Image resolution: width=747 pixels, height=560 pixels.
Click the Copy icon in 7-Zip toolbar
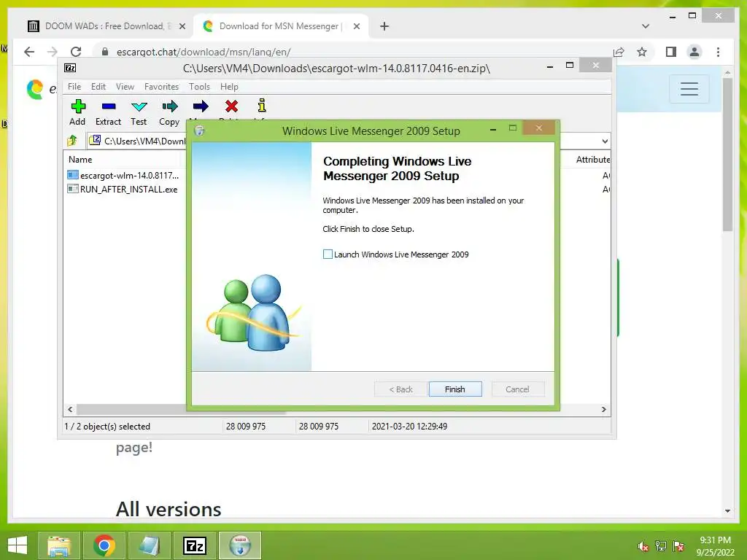169,106
